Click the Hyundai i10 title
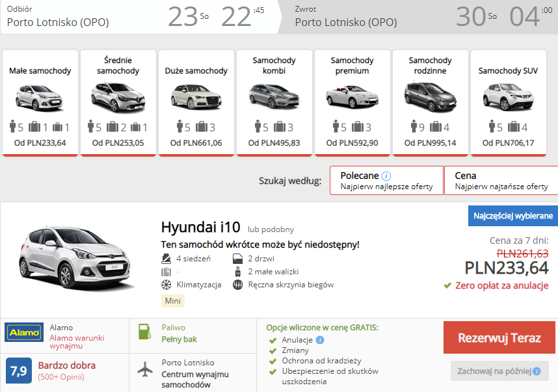Image resolution: width=558 pixels, height=392 pixels. [x=200, y=227]
